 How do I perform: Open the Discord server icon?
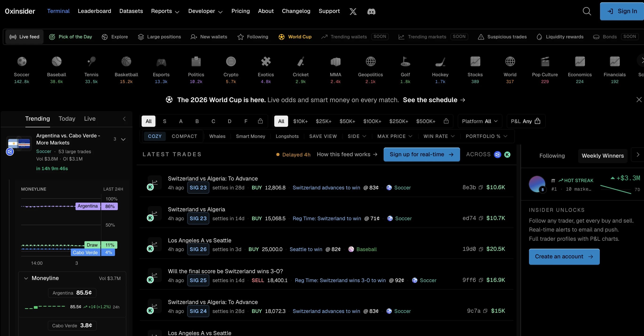tap(371, 11)
